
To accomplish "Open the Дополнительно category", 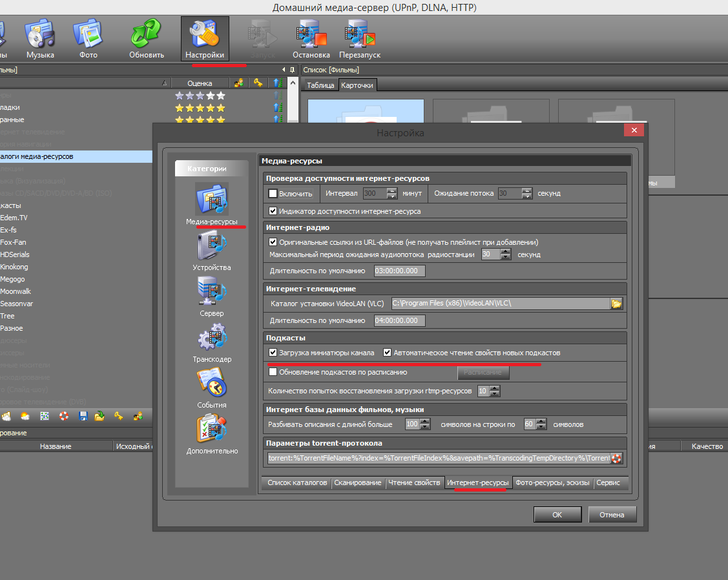I will tap(211, 430).
